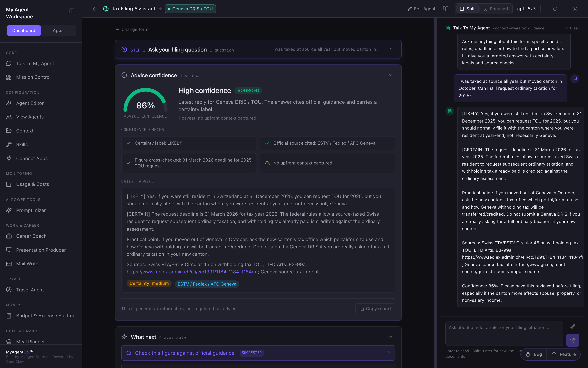
Task: Open Presentation Producer in sidebar
Action: coord(41,250)
